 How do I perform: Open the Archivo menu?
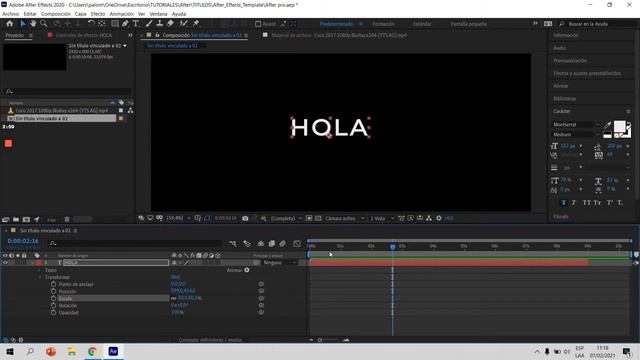tap(11, 14)
